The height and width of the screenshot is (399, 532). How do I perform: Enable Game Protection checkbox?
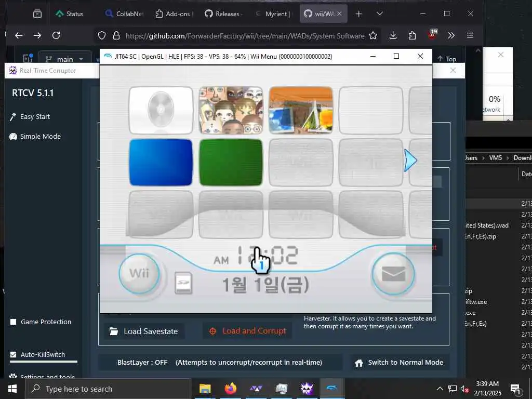(13, 322)
